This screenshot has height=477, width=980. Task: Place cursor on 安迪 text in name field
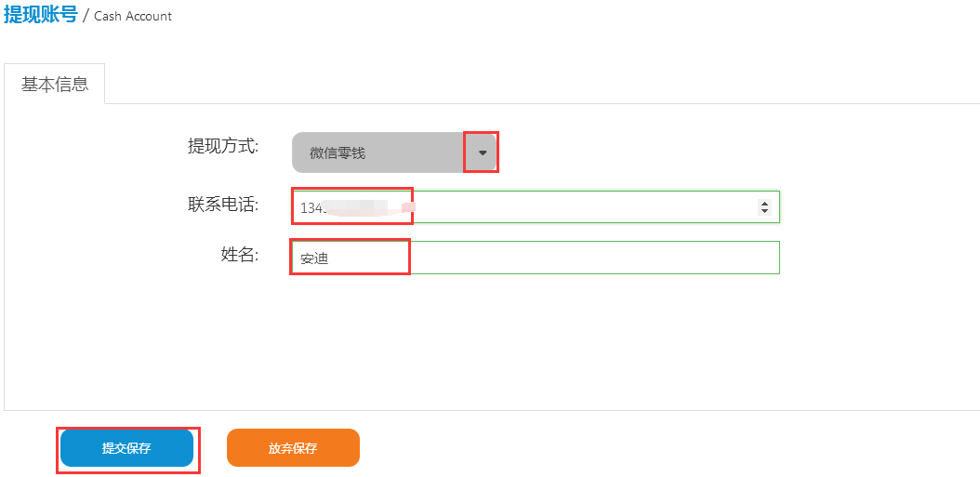tap(314, 258)
